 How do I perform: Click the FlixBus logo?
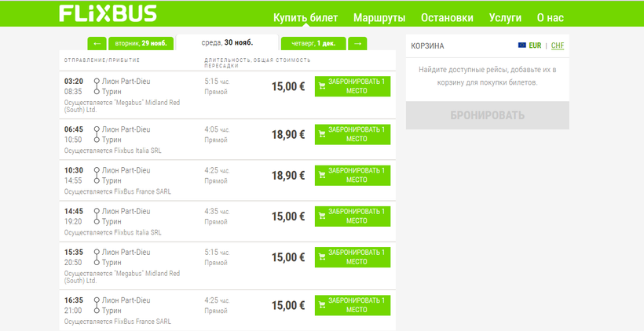coord(108,14)
